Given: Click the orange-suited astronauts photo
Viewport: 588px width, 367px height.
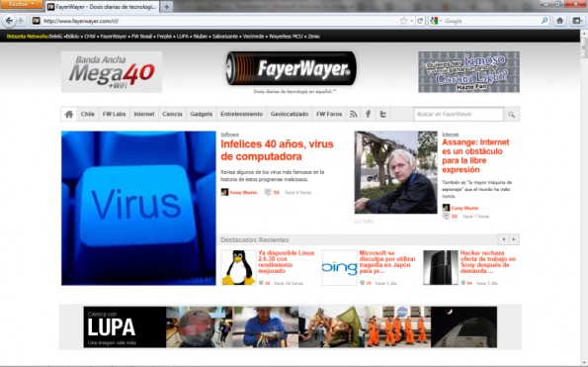Looking at the screenshot, I should [397, 326].
